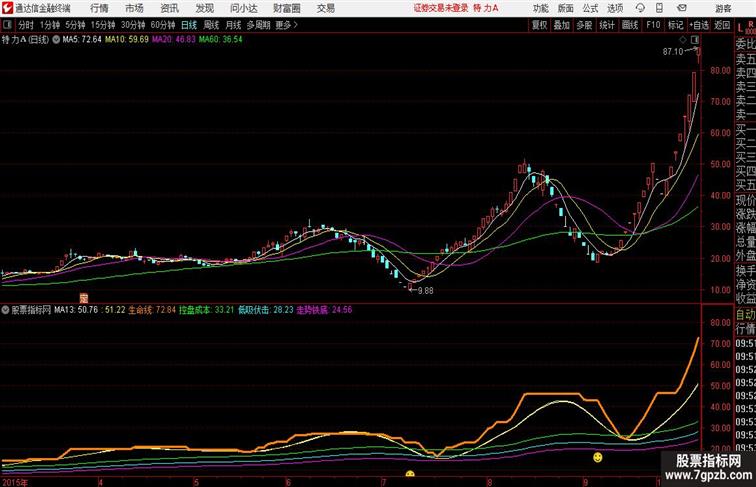Open the 多周期 multi-period view
This screenshot has height=487, width=756.
258,25
